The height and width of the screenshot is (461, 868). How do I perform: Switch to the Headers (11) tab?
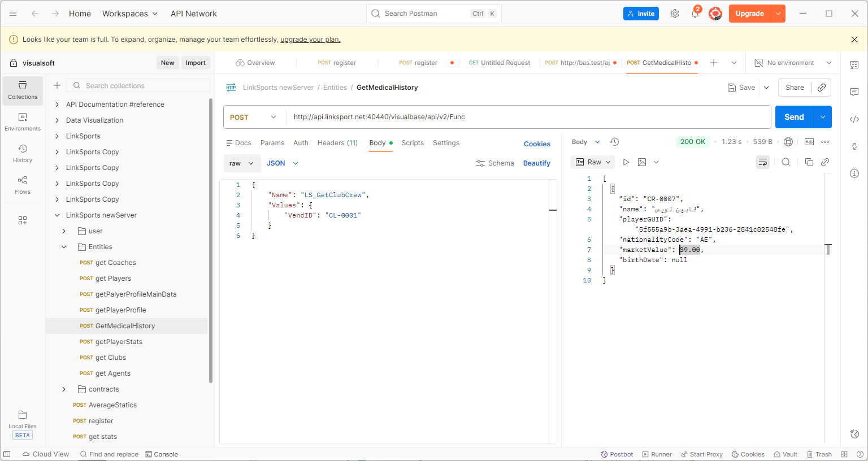coord(337,143)
